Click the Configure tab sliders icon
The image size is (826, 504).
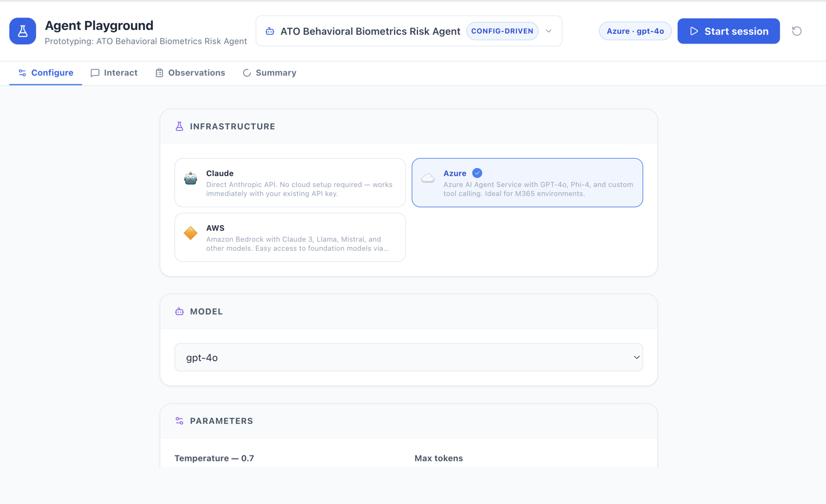pos(22,73)
